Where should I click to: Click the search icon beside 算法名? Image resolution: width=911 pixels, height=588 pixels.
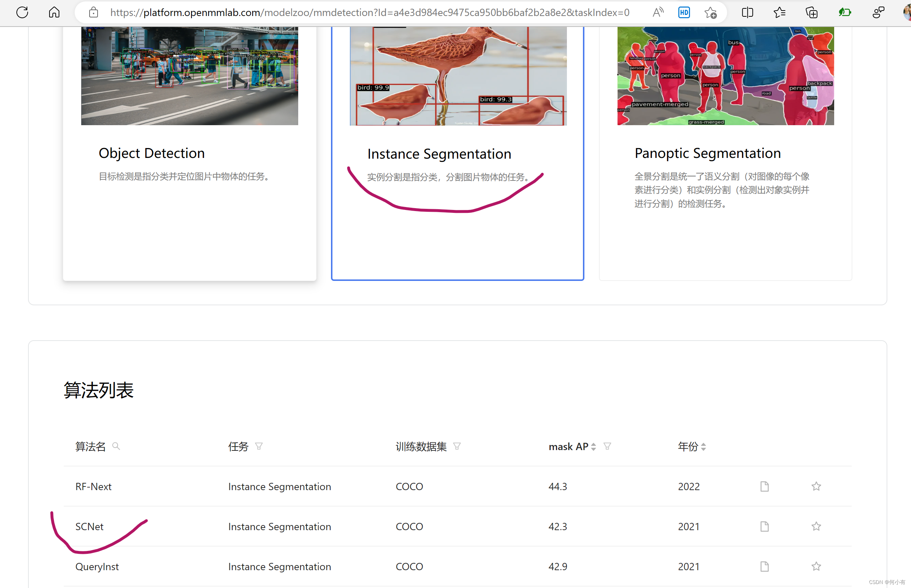(x=116, y=446)
